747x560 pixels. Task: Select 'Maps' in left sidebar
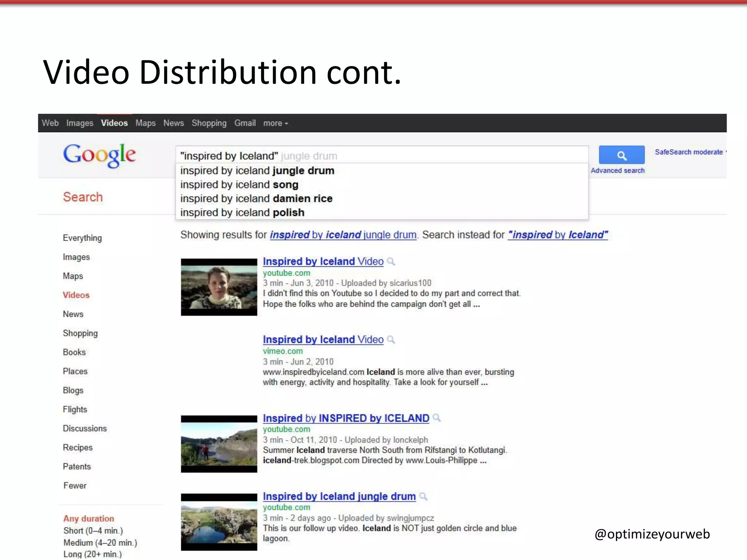tap(73, 276)
